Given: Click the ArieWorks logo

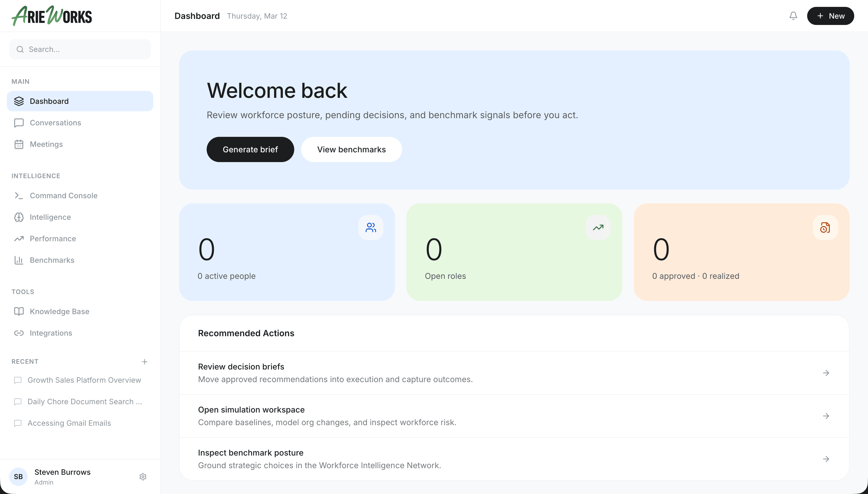Looking at the screenshot, I should pos(51,15).
